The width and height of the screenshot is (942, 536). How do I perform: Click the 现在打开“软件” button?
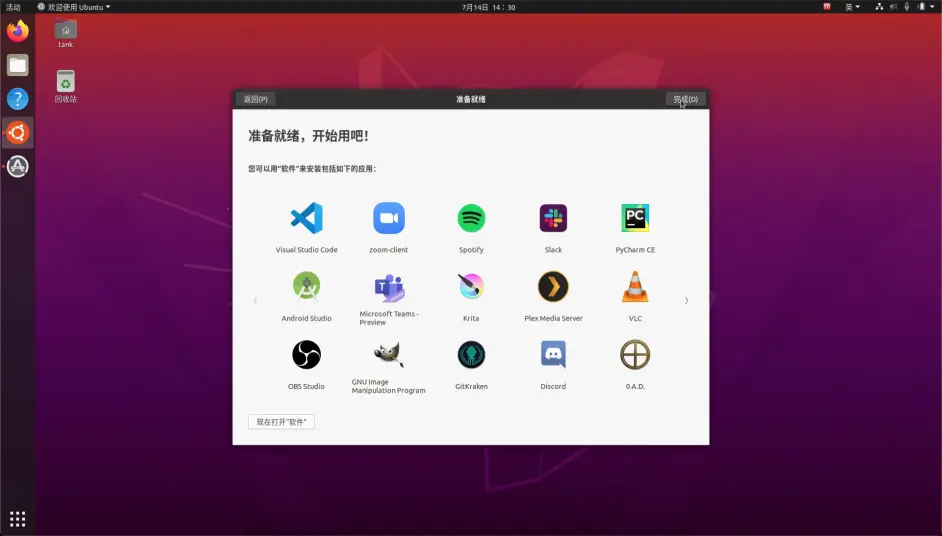tap(281, 422)
